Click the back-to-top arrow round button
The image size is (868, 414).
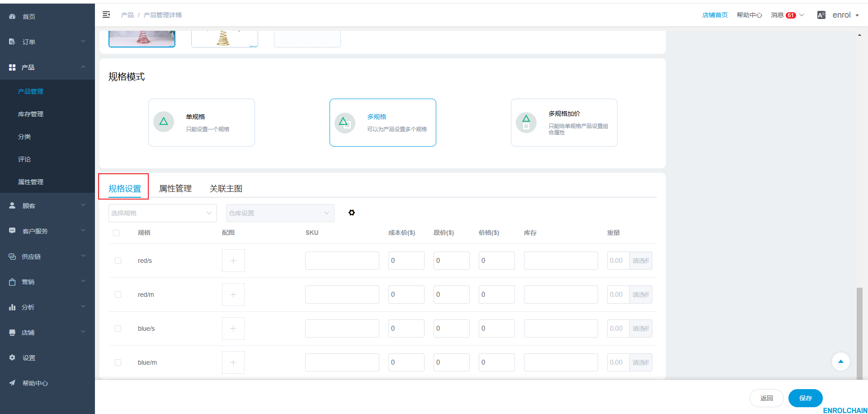pos(841,361)
